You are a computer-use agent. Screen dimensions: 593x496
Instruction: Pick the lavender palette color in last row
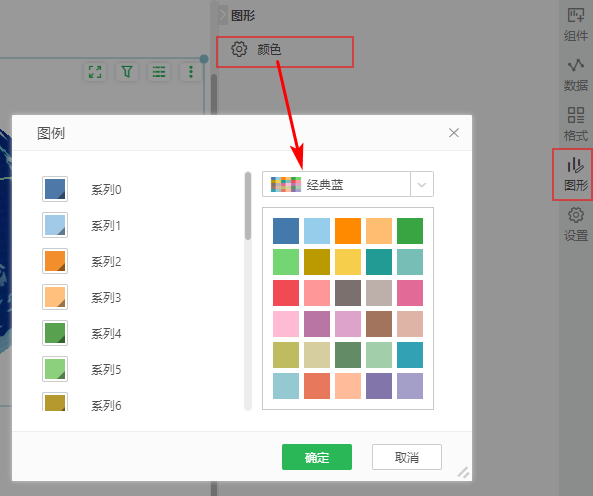[x=410, y=386]
